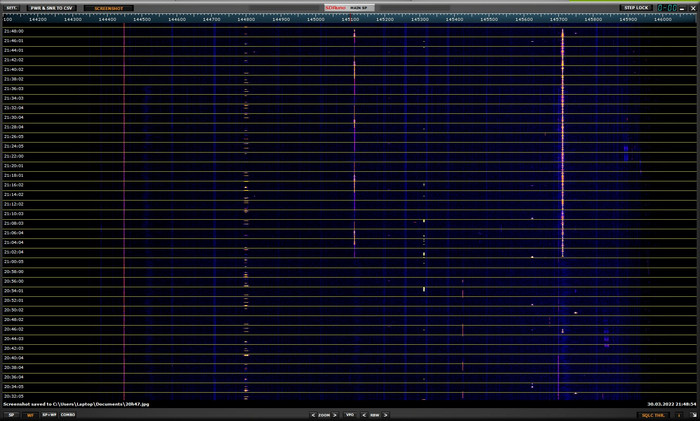700x421 pixels.
Task: Open the SETT. settings button
Action: pos(12,8)
